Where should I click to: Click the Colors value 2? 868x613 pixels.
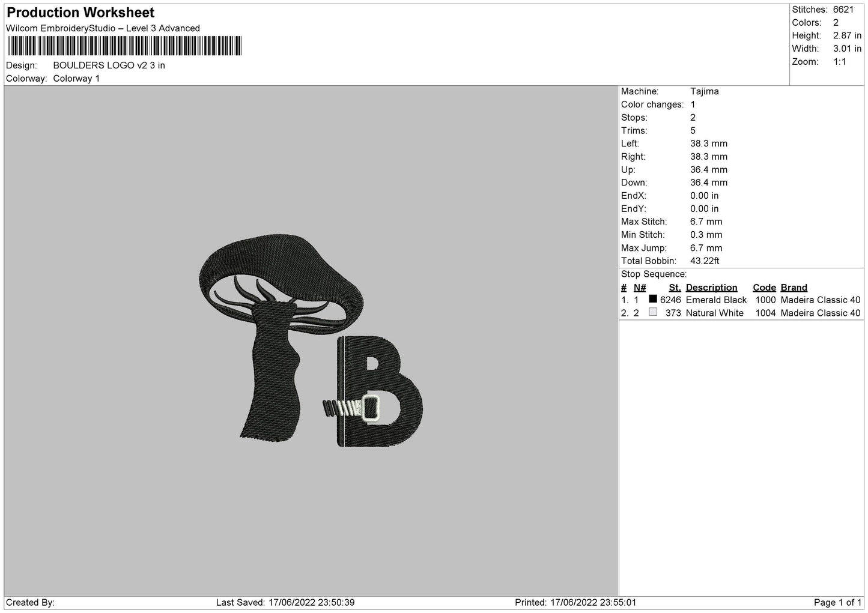pyautogui.click(x=836, y=23)
